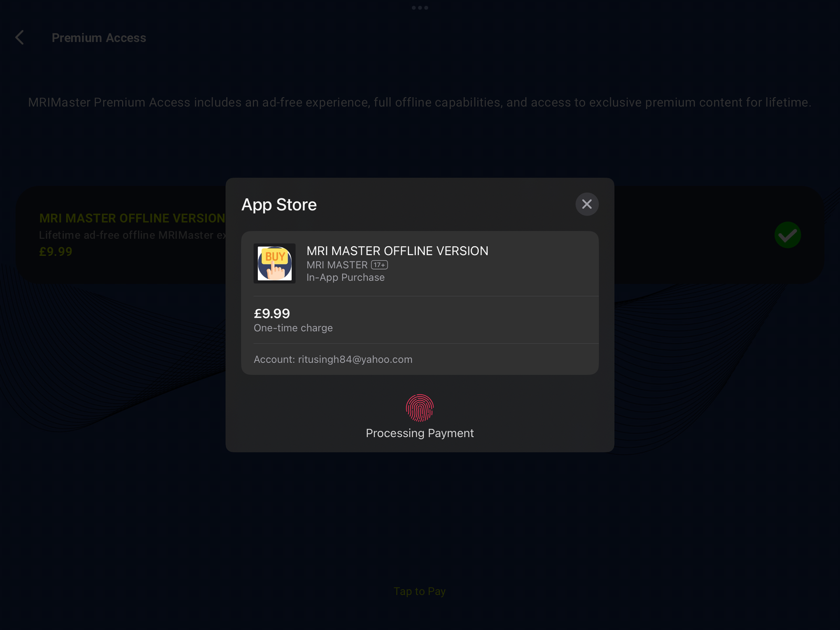
Task: Click 'MRI MASTER' developer name in dialog
Action: [x=337, y=265]
